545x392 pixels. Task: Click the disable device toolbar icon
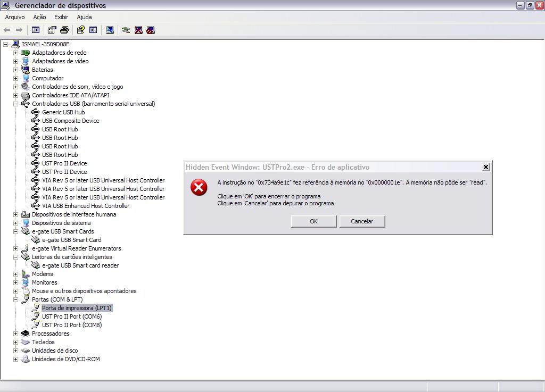[x=151, y=30]
